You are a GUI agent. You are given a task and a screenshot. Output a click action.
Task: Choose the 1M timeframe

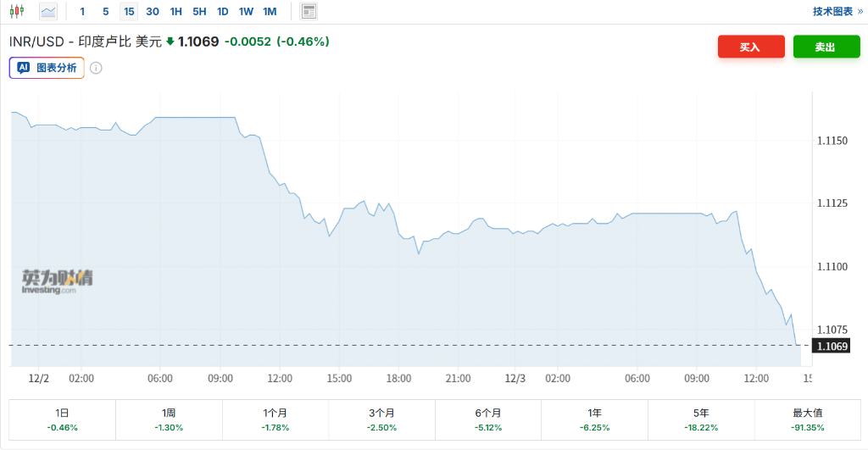(270, 12)
